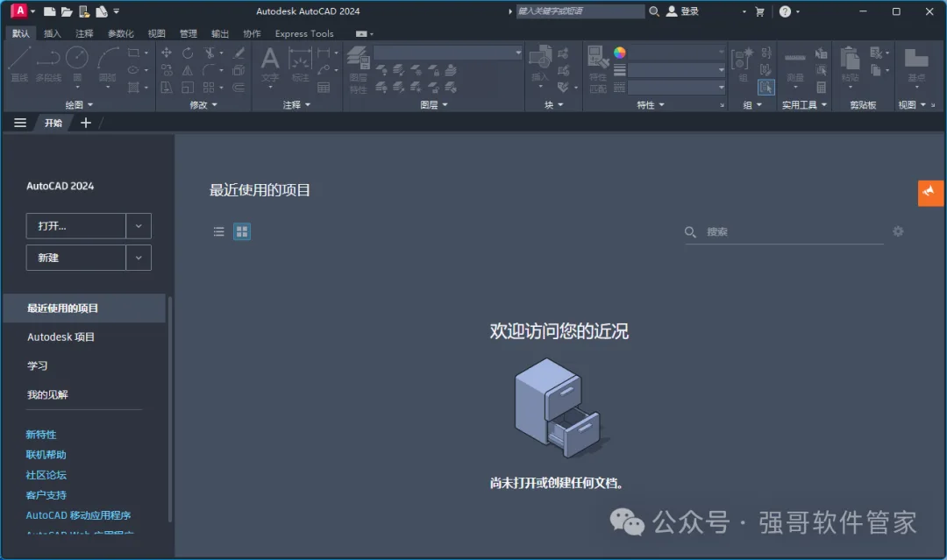Expand the Utilities (实用工具) panel
The width and height of the screenshot is (947, 560).
[804, 105]
